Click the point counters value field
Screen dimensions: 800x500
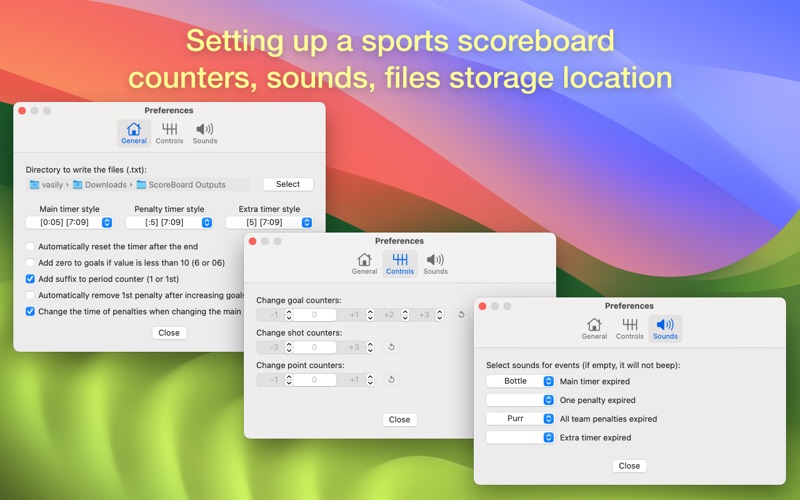(314, 380)
